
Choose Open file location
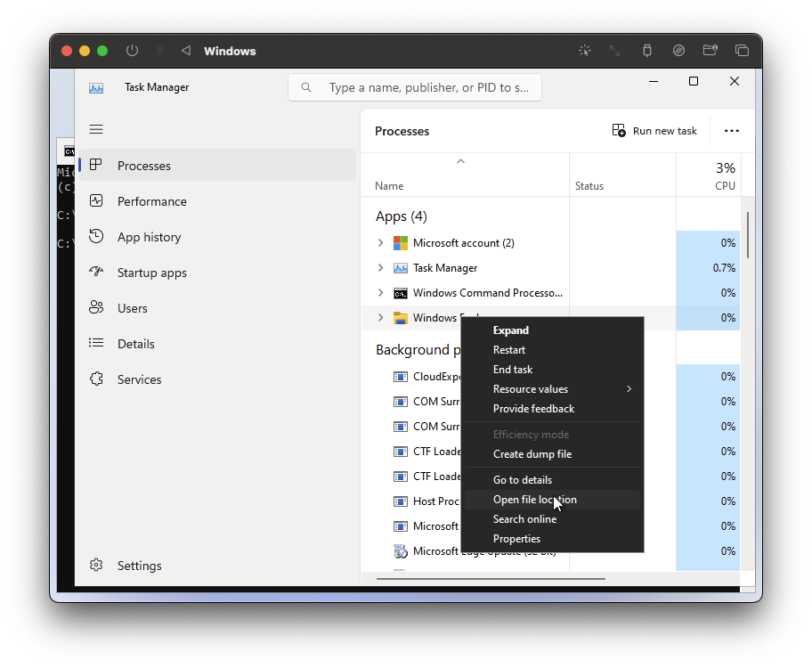click(x=553, y=500)
